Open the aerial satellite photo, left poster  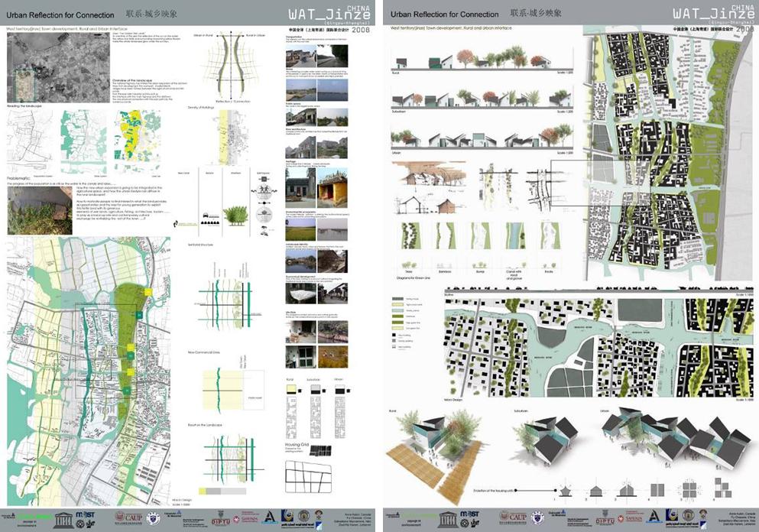coord(59,68)
